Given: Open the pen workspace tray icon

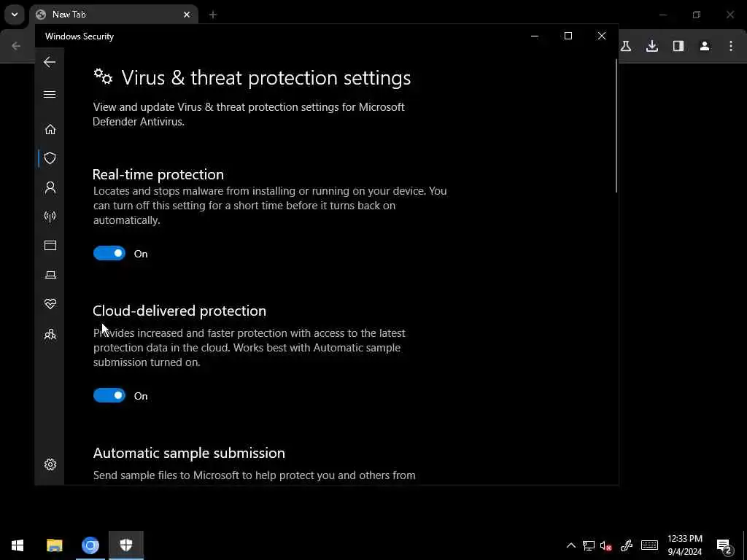Looking at the screenshot, I should click(627, 545).
